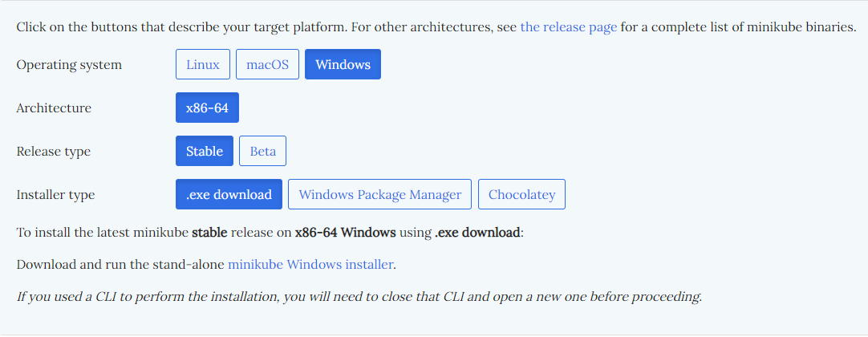Open the release page link
Screen dimensions: 868x337
pyautogui.click(x=569, y=27)
